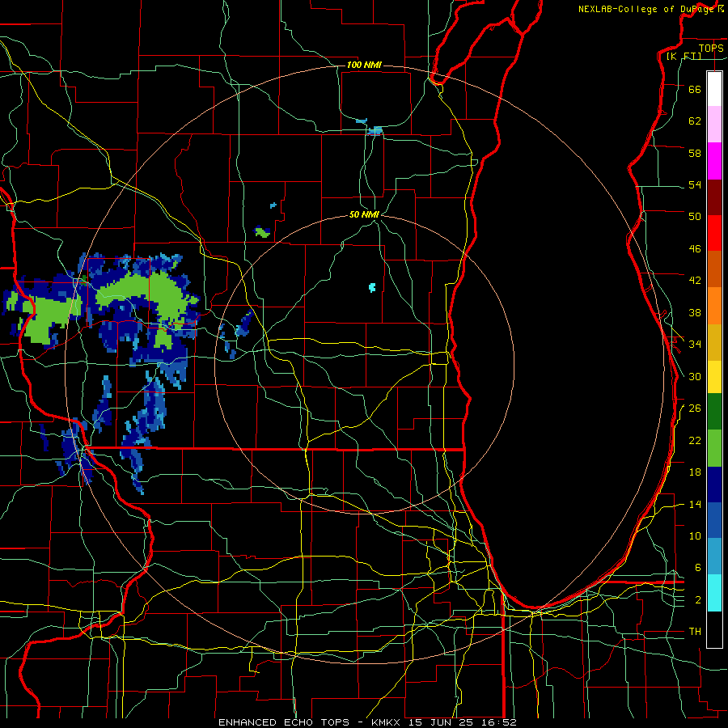Click the 'NEXLAB-College of DuPage' credit text
Viewport: 728px width, 728px height.
(645, 9)
